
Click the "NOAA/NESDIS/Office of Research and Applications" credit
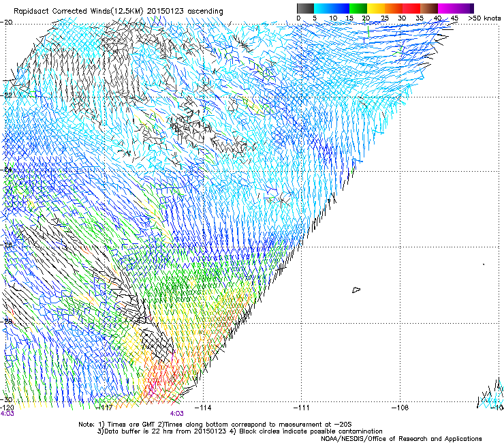pos(401,439)
